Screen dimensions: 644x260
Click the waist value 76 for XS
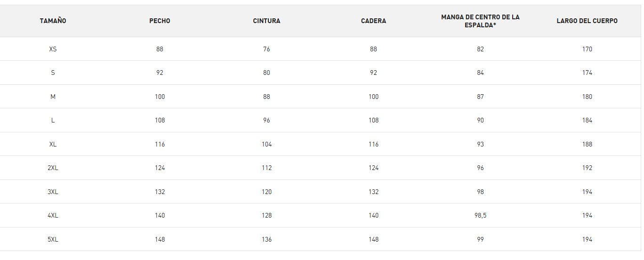click(x=266, y=49)
